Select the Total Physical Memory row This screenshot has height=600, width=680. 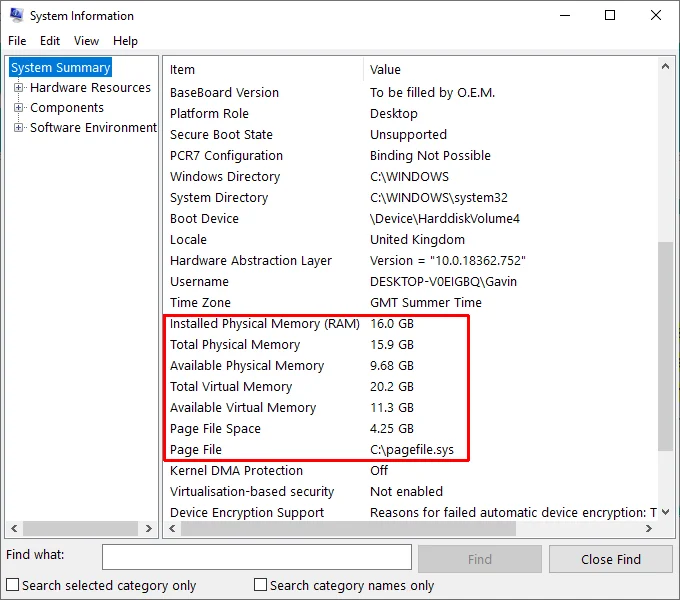click(410, 345)
